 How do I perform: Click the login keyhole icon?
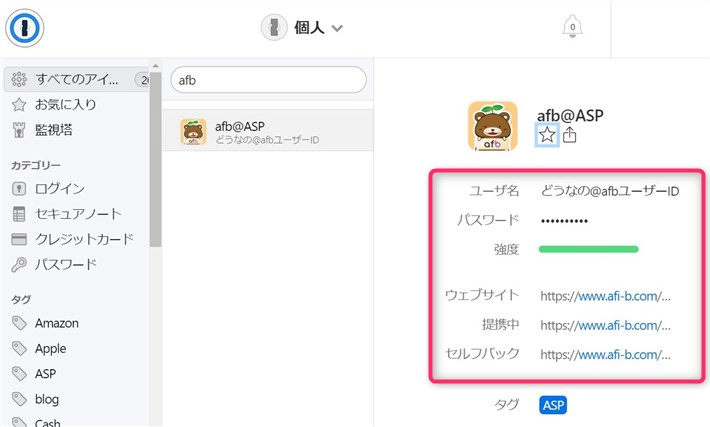click(19, 188)
